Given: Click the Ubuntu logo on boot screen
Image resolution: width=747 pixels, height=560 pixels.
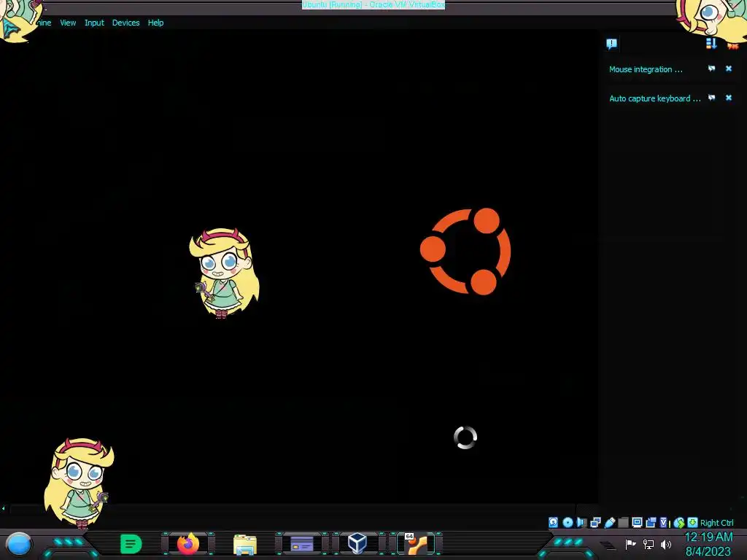Looking at the screenshot, I should [465, 251].
